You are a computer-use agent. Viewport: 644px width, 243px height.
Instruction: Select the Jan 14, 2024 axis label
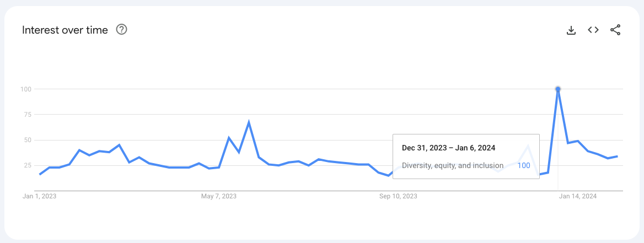577,196
